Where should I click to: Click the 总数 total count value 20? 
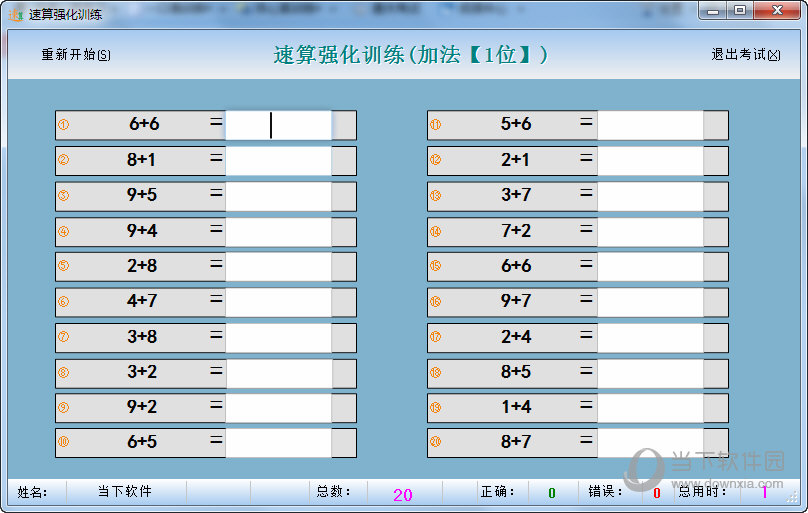pos(402,495)
